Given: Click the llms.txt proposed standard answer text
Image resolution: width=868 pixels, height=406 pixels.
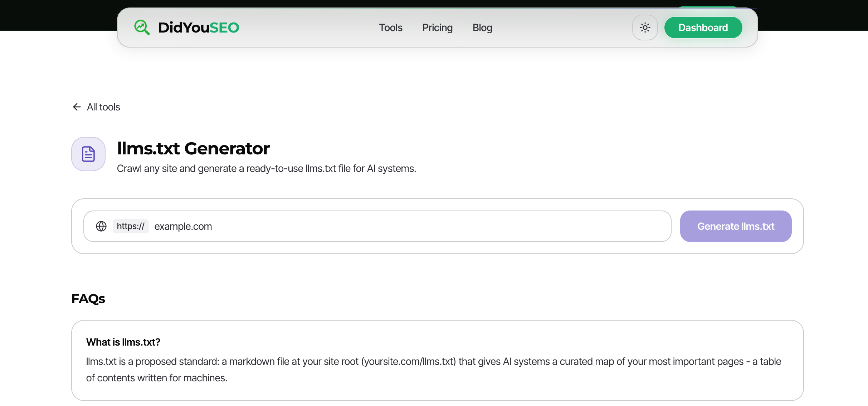Looking at the screenshot, I should (x=434, y=370).
